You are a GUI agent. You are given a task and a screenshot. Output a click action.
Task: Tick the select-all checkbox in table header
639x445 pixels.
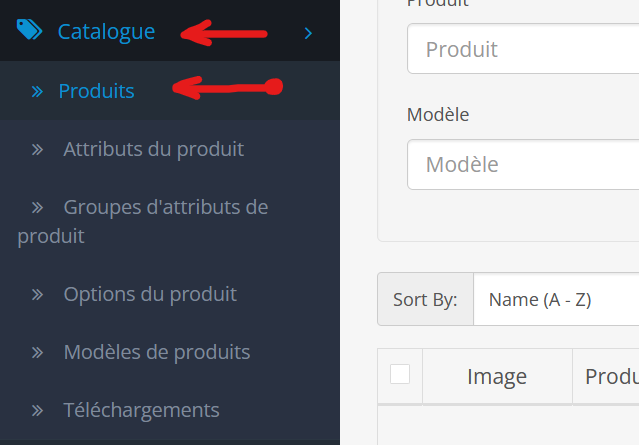[x=400, y=374]
